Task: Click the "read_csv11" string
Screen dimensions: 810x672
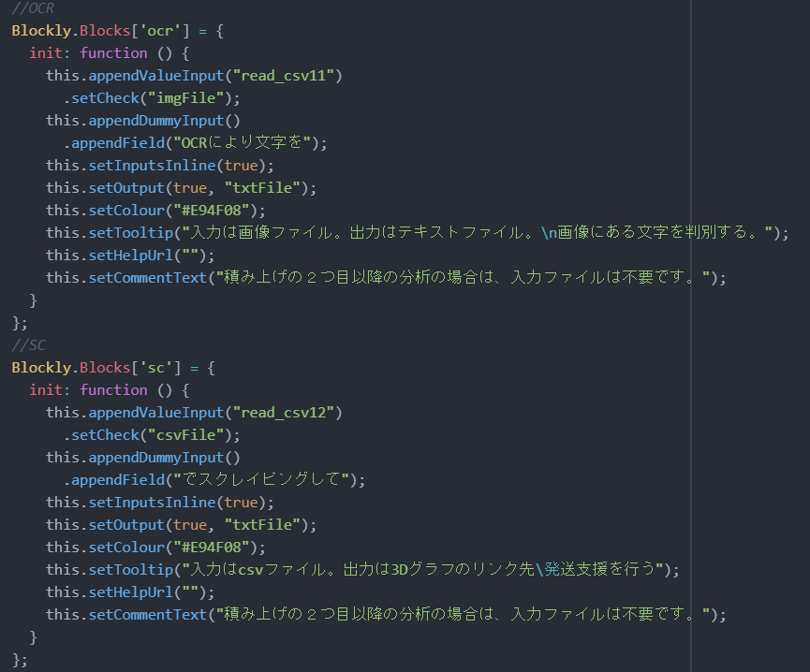Action: coord(292,76)
